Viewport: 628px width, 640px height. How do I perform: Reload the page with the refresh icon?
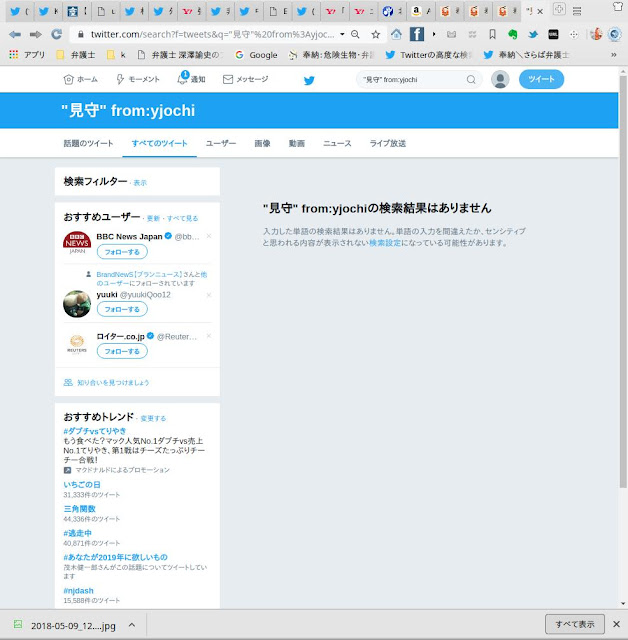56,35
